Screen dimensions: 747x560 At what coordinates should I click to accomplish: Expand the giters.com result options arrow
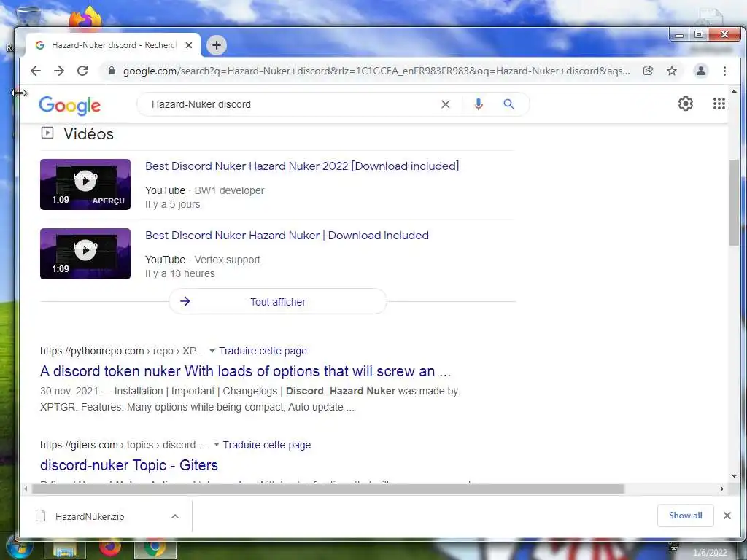216,445
